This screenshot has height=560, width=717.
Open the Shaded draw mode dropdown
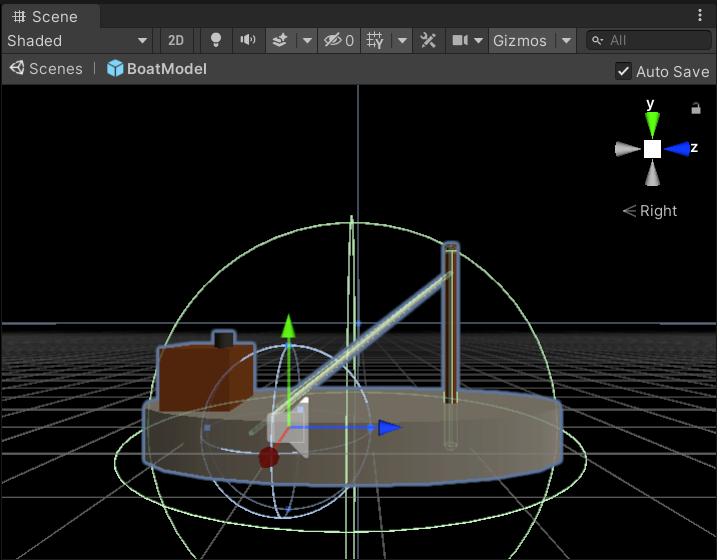[77, 41]
